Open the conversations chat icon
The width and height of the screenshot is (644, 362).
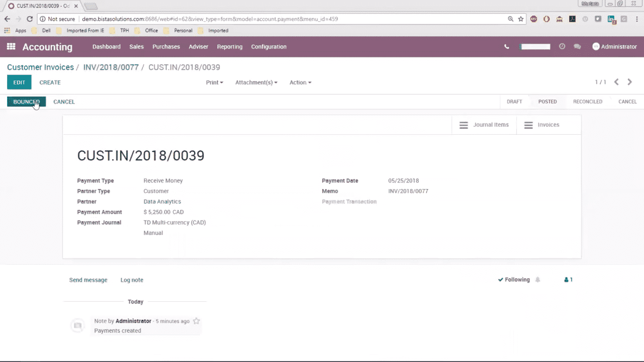click(x=577, y=47)
